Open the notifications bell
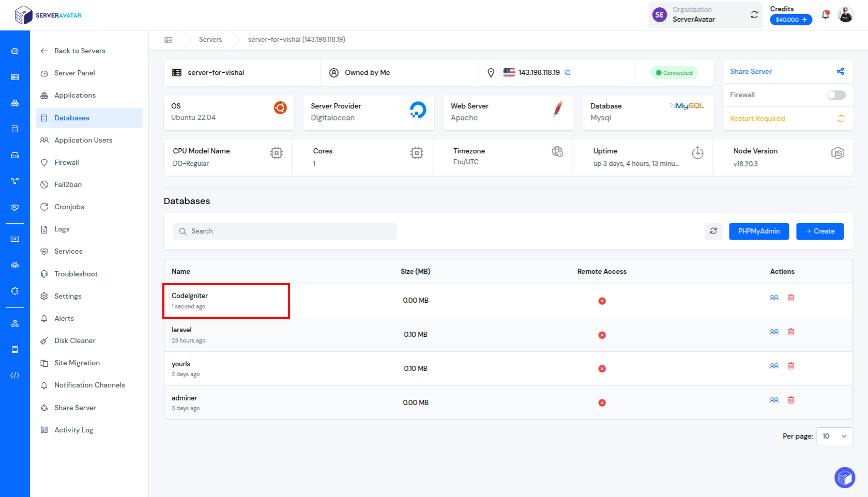The width and height of the screenshot is (868, 497). click(826, 14)
